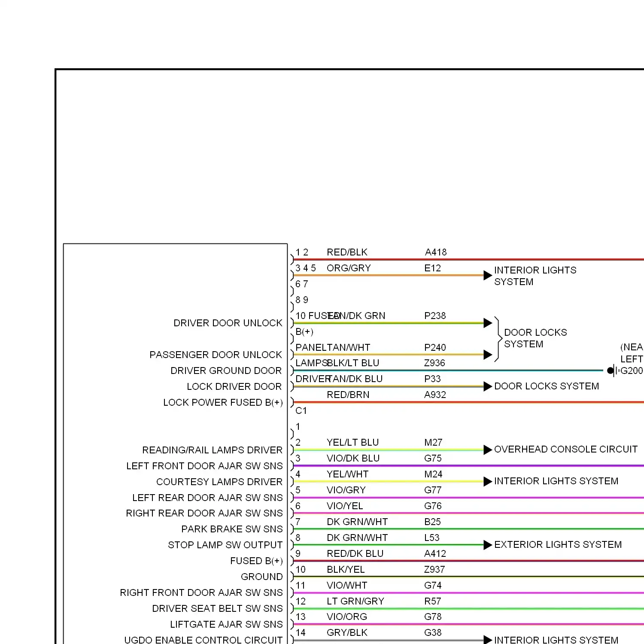The height and width of the screenshot is (644, 644).
Task: Click the VIO/GRY wire label
Action: point(346,490)
